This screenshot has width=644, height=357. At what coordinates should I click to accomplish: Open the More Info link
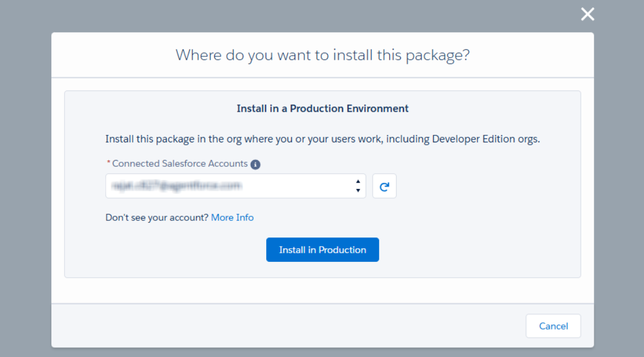(x=232, y=218)
